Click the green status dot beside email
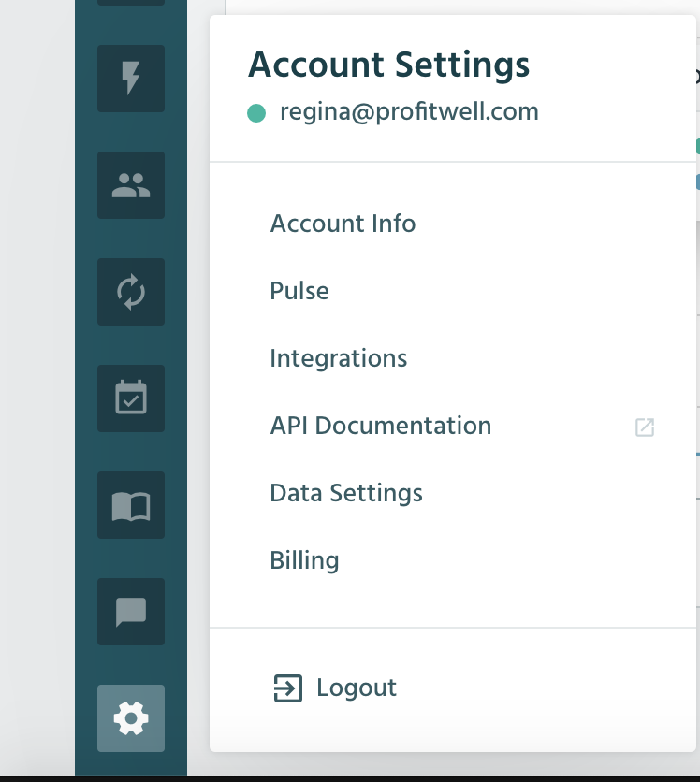This screenshot has width=700, height=782. click(x=256, y=113)
